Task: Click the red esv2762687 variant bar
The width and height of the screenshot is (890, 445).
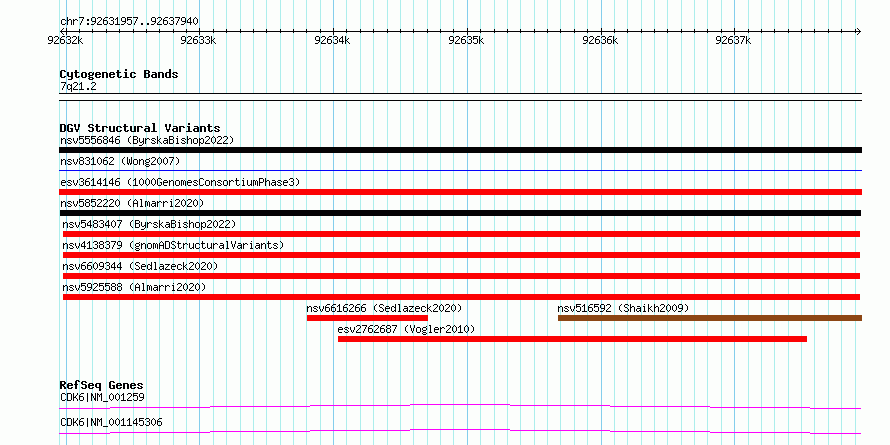Action: 572,339
